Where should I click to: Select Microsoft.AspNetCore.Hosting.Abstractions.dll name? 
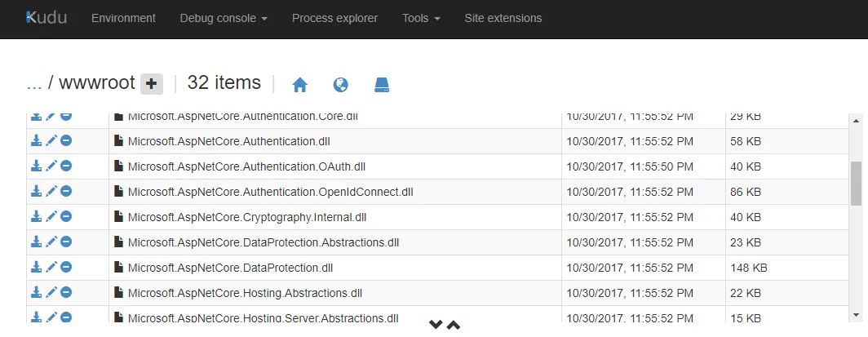tap(245, 293)
